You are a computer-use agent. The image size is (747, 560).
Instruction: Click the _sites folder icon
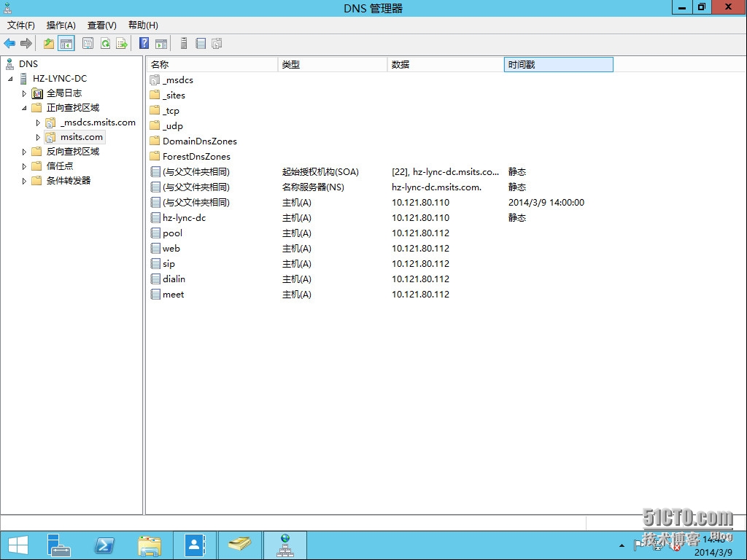(x=155, y=96)
